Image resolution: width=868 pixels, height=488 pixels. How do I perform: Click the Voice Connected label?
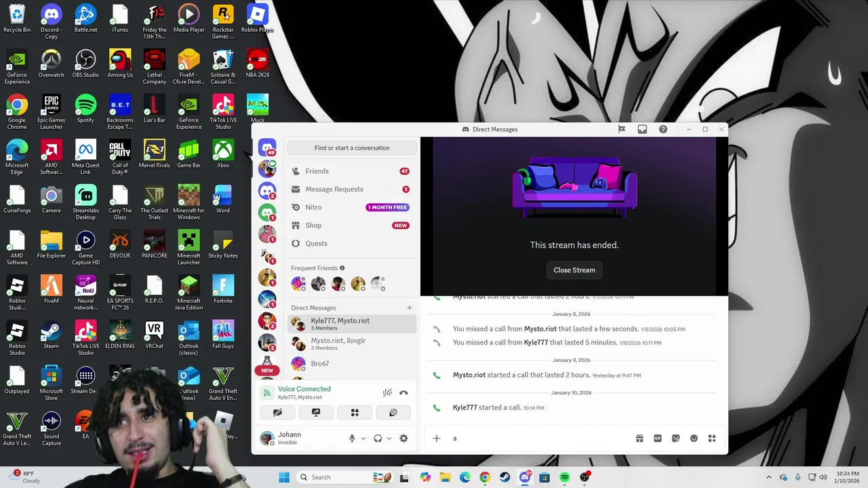[x=304, y=389]
